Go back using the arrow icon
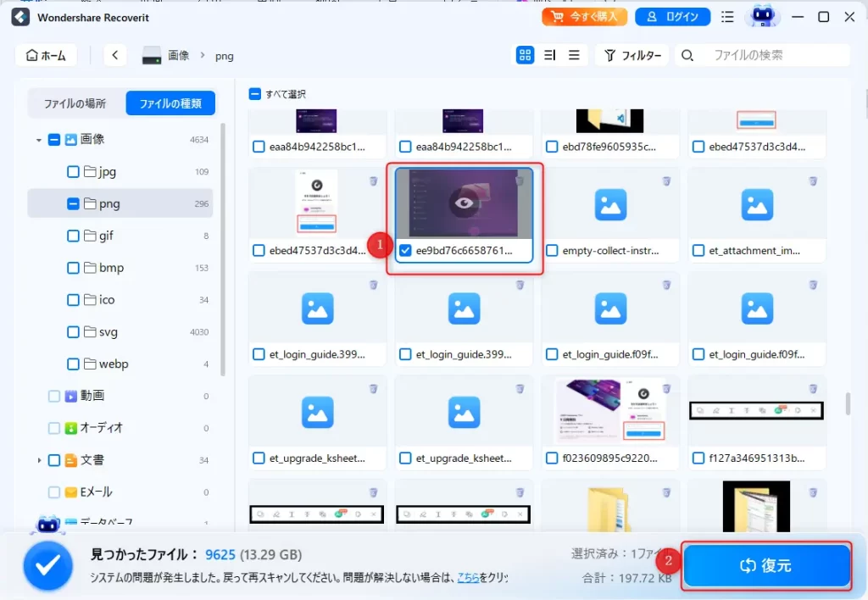 [114, 54]
